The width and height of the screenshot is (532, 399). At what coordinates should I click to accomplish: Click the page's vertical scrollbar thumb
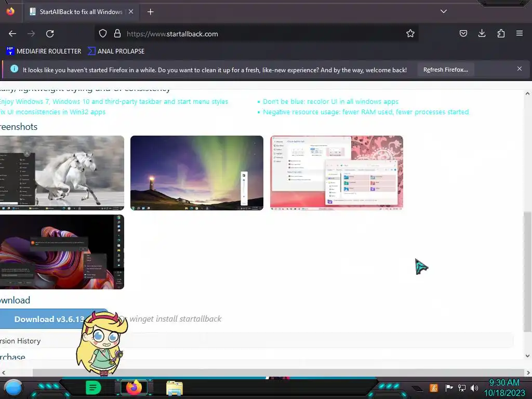pyautogui.click(x=527, y=272)
